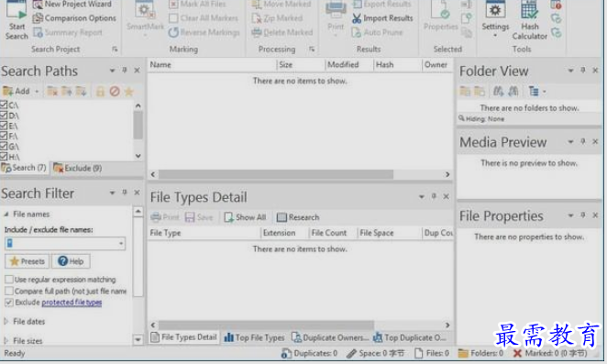Click the Start Search ribbon button
The image size is (607, 364).
point(17,20)
